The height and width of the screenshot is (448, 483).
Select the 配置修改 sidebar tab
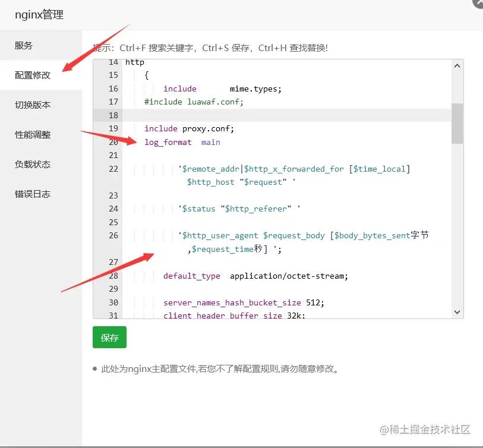coord(33,75)
